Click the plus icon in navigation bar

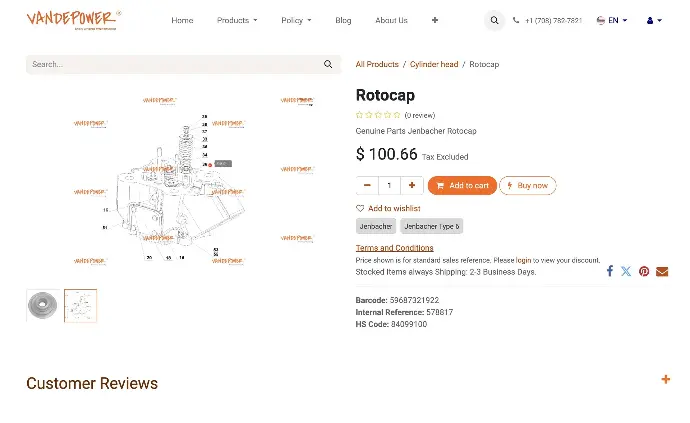[x=435, y=20]
